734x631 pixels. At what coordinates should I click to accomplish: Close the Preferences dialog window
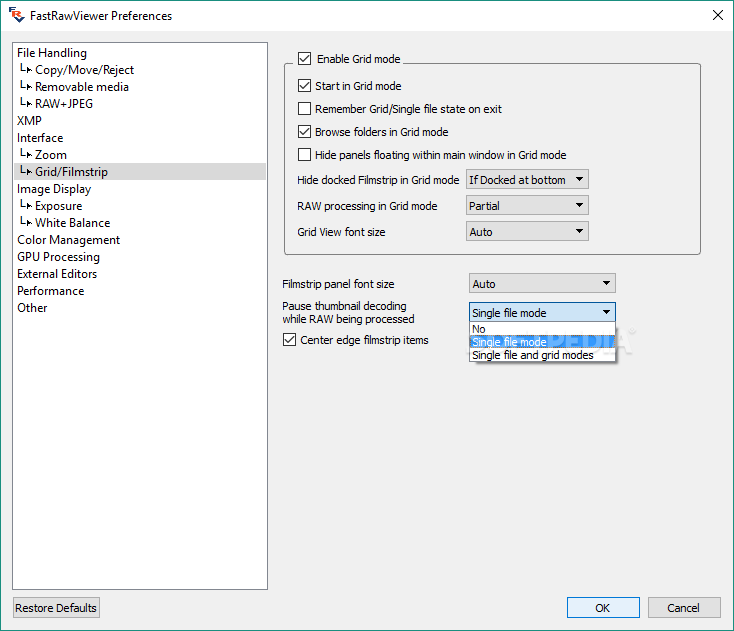point(717,15)
